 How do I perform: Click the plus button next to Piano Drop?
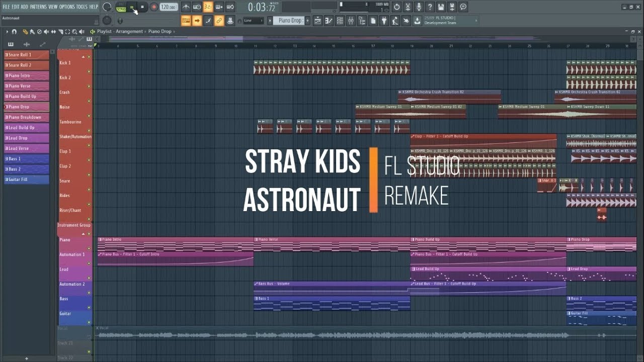[x=308, y=21]
